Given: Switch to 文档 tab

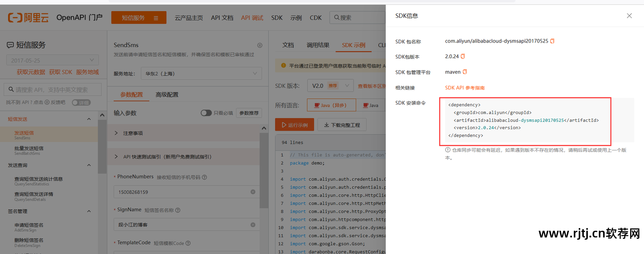Looking at the screenshot, I should click(x=288, y=45).
